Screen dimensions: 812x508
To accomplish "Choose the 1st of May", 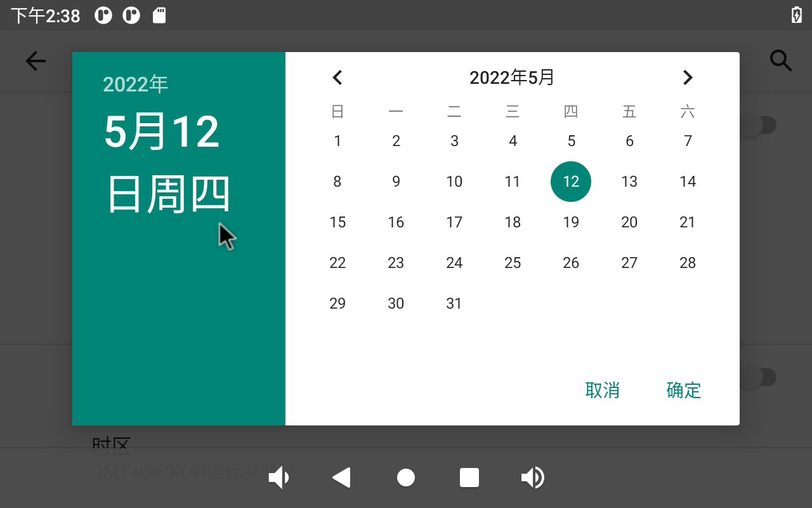I will (x=337, y=141).
